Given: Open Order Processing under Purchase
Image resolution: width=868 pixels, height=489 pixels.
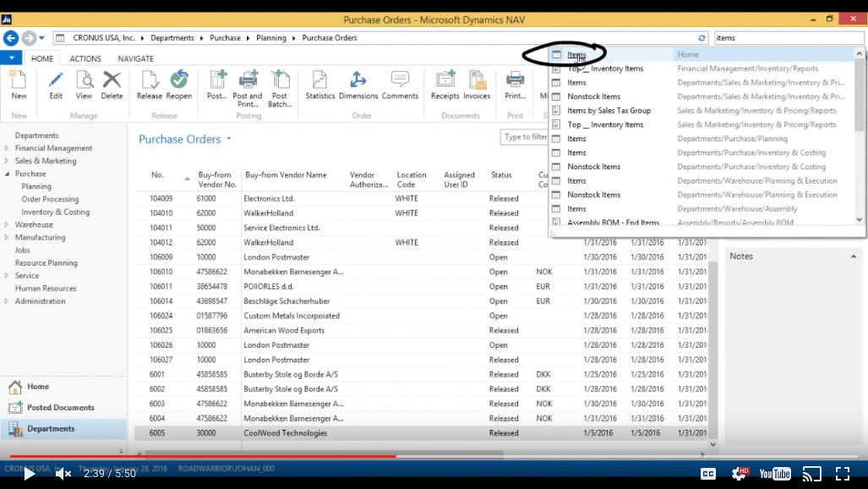Looking at the screenshot, I should click(x=51, y=199).
